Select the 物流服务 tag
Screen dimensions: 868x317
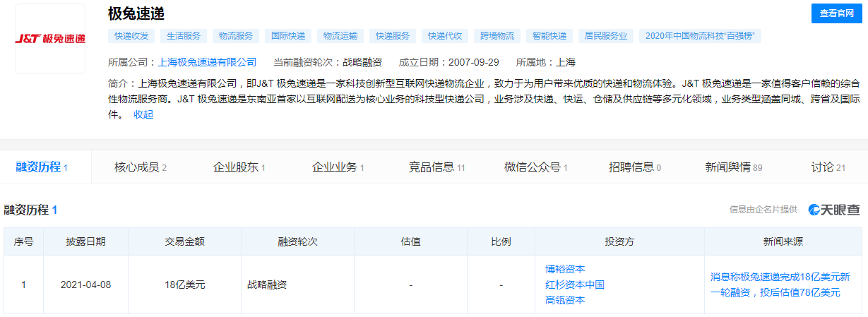(236, 35)
